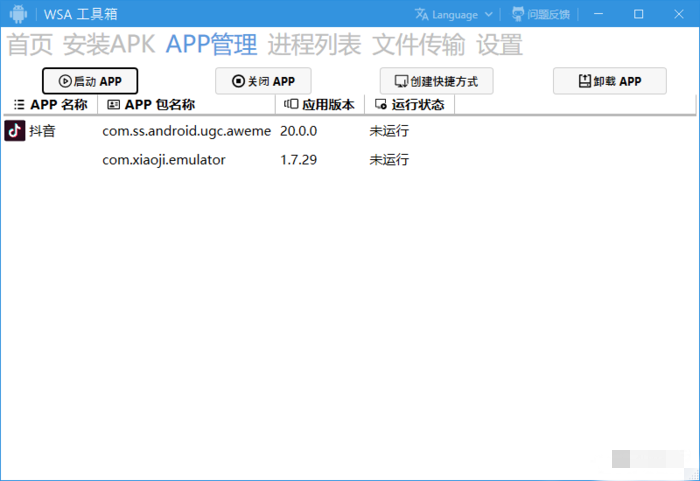Click the 问题反馈 feedback icon
700x481 pixels.
point(518,14)
